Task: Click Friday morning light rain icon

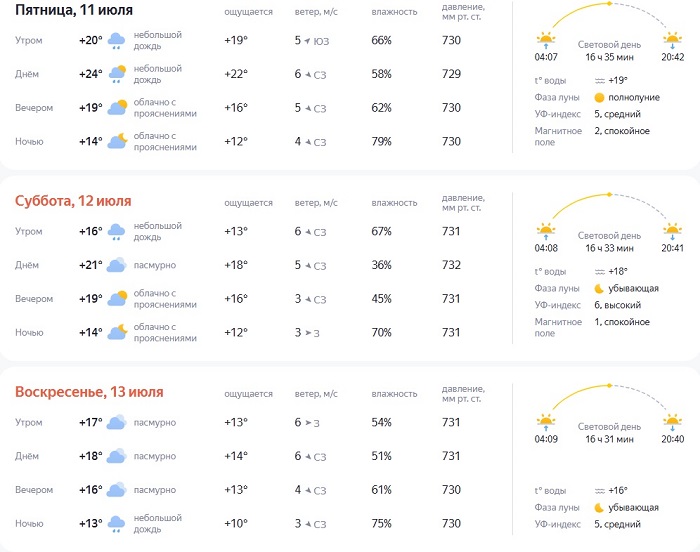Action: (117, 41)
